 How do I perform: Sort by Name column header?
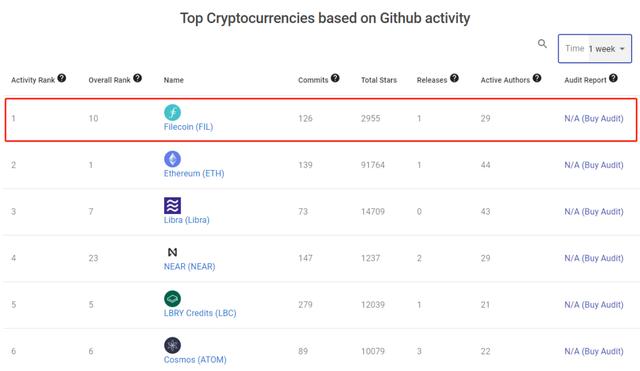(x=173, y=80)
